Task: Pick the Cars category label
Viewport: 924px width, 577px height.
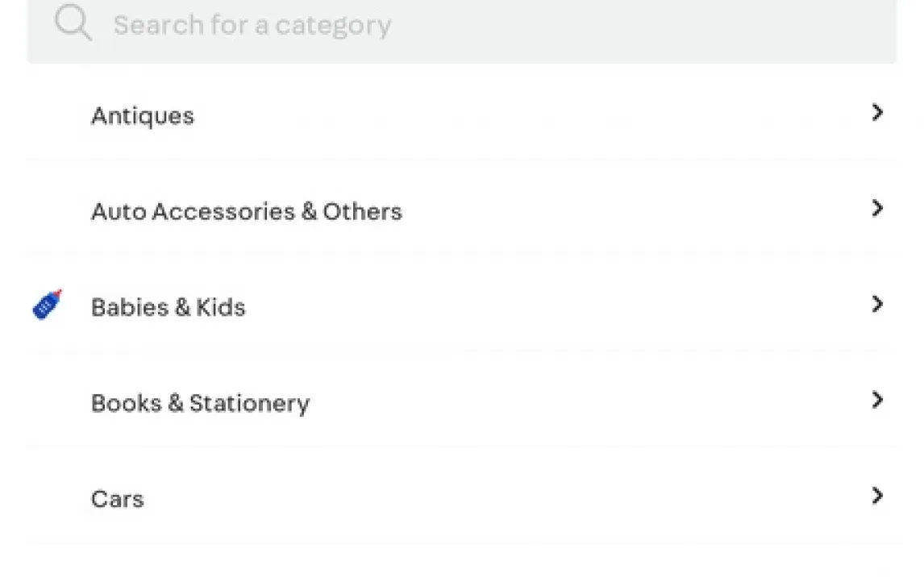Action: click(x=118, y=499)
